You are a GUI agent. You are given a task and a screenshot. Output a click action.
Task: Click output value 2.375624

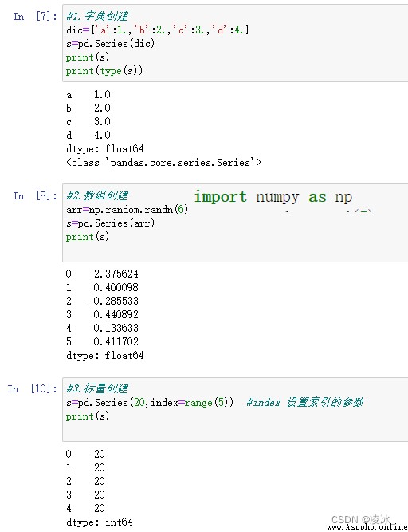(116, 274)
